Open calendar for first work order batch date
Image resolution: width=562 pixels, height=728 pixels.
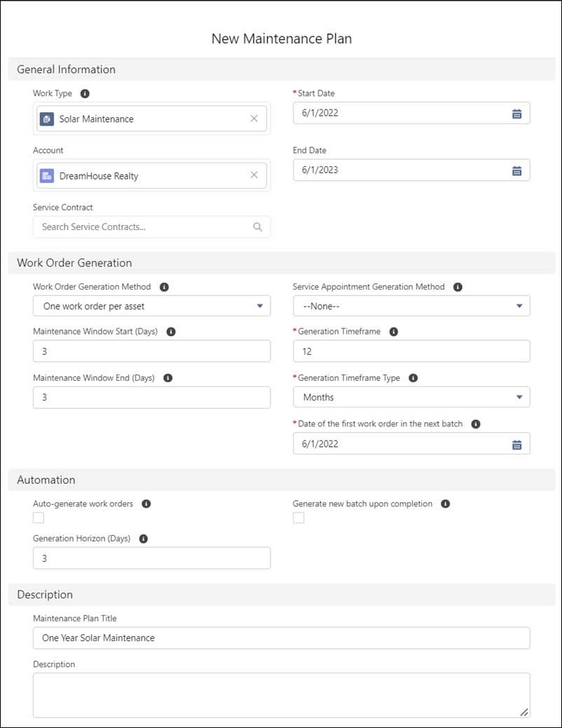click(x=516, y=443)
